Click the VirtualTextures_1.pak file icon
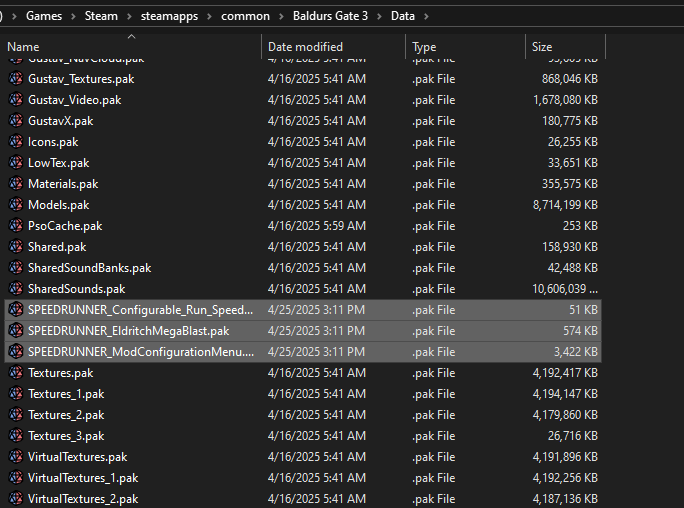The width and height of the screenshot is (684, 508). point(16,477)
